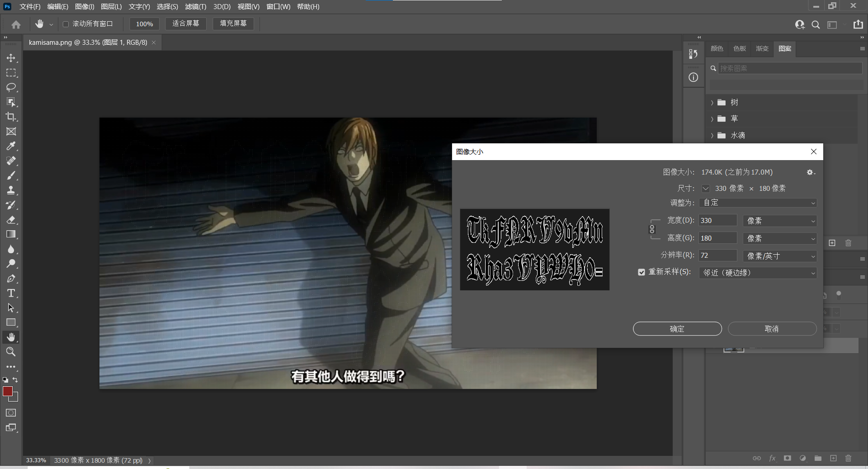Select the Brush tool
This screenshot has height=469, width=868.
pyautogui.click(x=11, y=175)
